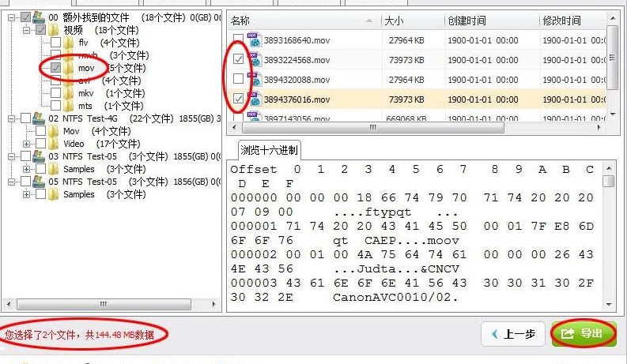
Task: Sort file list by 名称 column
Action: pyautogui.click(x=304, y=21)
